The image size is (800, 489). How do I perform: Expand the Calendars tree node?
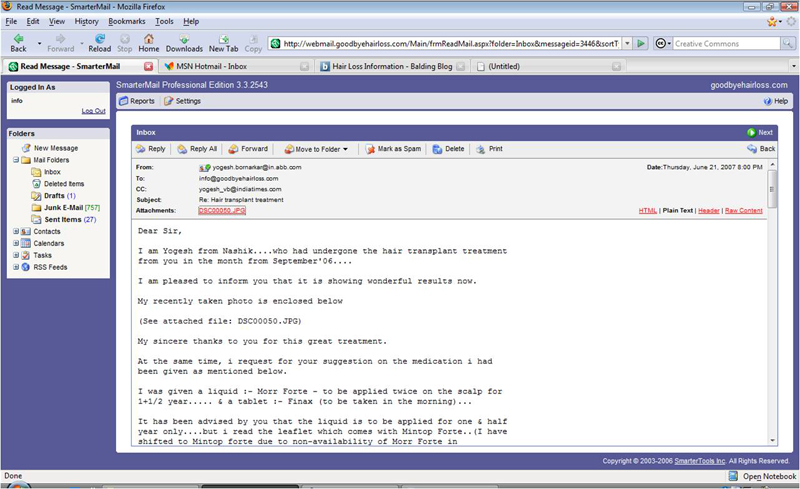tap(15, 243)
